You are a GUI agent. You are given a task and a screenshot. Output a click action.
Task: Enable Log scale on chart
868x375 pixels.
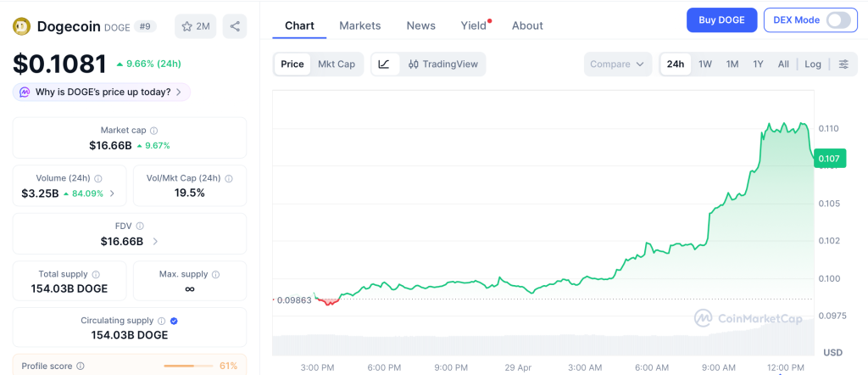(x=813, y=64)
